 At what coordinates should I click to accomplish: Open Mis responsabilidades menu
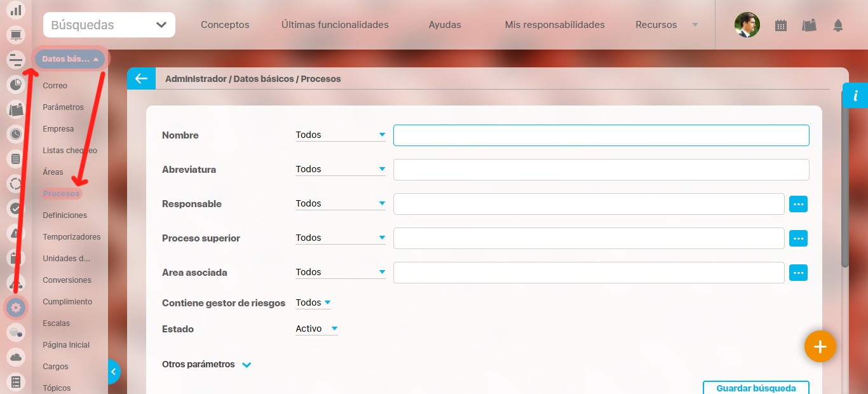coord(555,25)
